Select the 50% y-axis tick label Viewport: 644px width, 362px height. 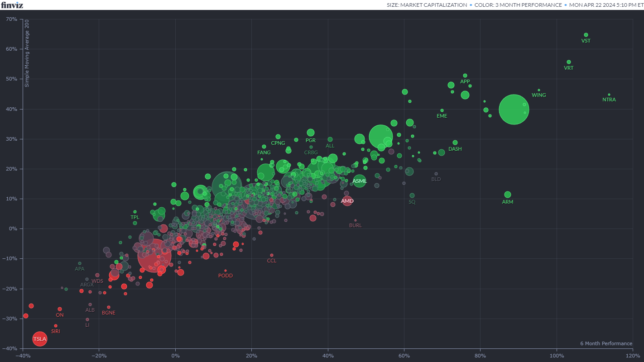coord(12,79)
